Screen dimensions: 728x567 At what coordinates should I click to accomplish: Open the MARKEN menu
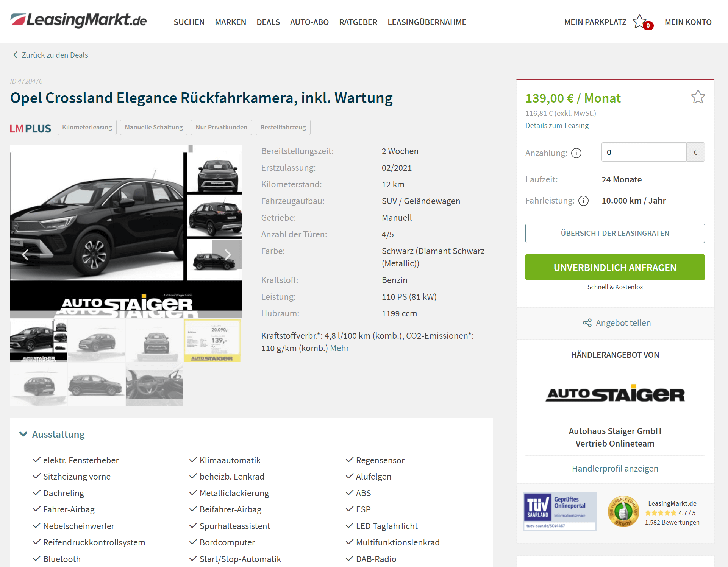click(230, 22)
